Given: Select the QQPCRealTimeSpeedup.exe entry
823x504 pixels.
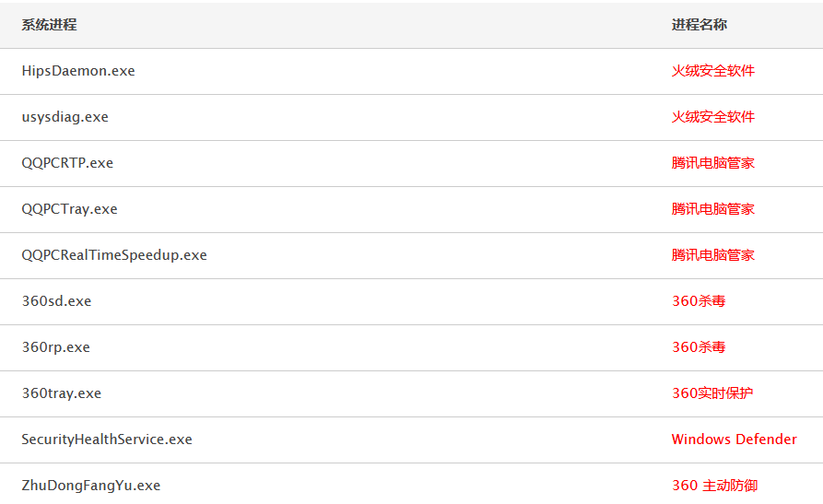Looking at the screenshot, I should (114, 255).
